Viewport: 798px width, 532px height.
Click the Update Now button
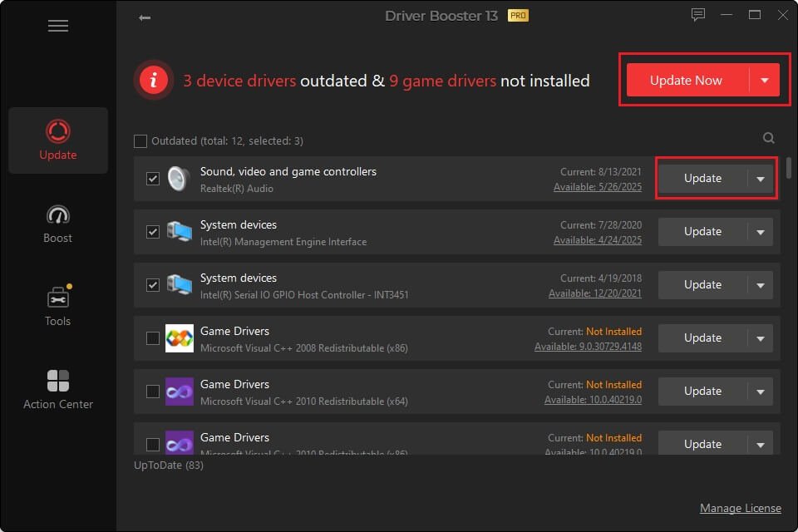687,80
